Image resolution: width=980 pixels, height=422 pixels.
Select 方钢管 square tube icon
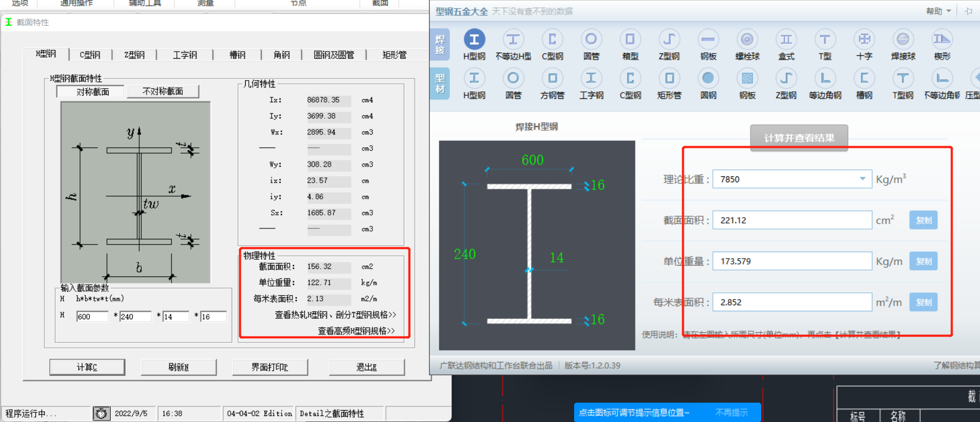[552, 78]
